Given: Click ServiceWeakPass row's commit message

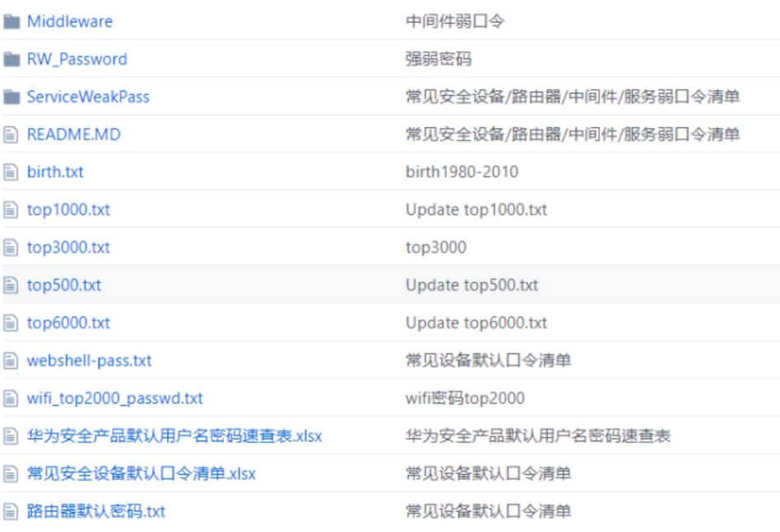Looking at the screenshot, I should coord(573,96).
